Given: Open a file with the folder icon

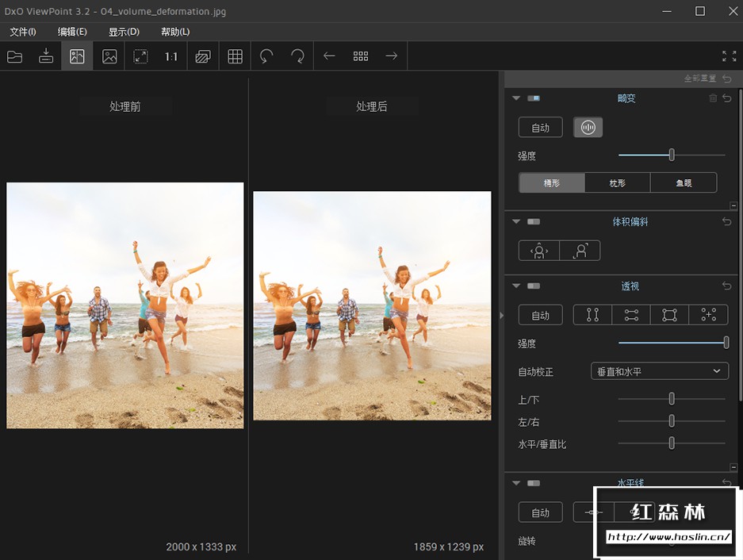Looking at the screenshot, I should (x=14, y=56).
